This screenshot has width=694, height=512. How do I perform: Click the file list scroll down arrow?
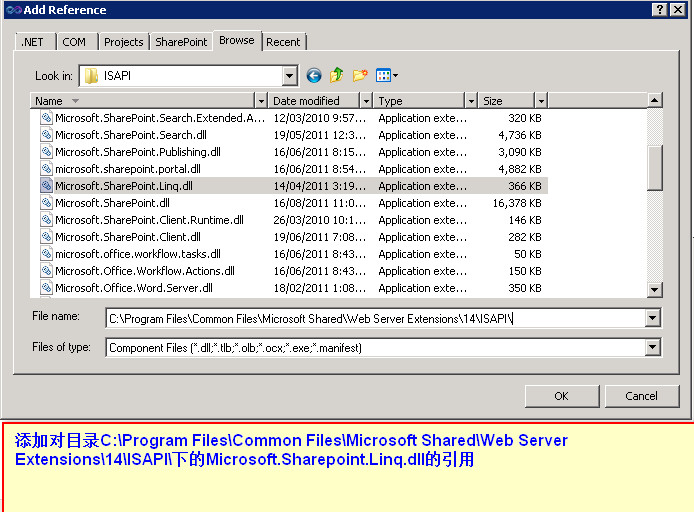[x=654, y=290]
